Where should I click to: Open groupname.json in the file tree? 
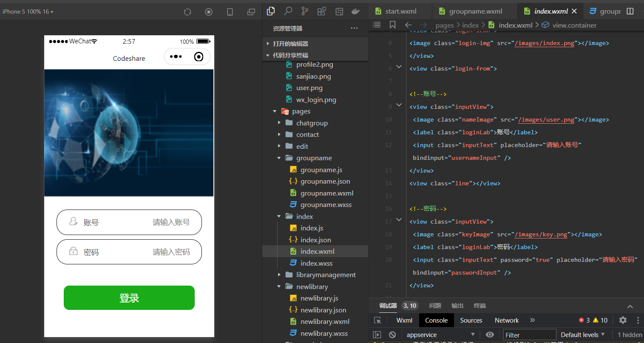[x=325, y=181]
